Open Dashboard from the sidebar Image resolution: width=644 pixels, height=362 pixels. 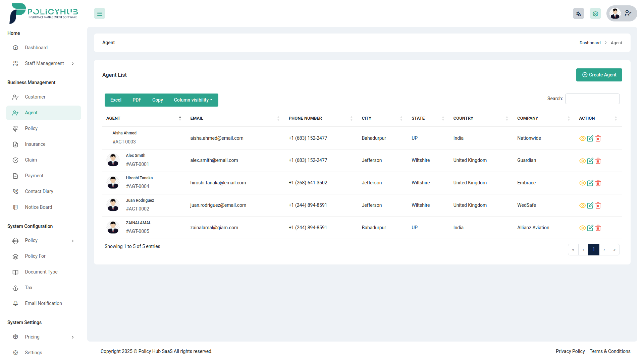[x=36, y=47]
